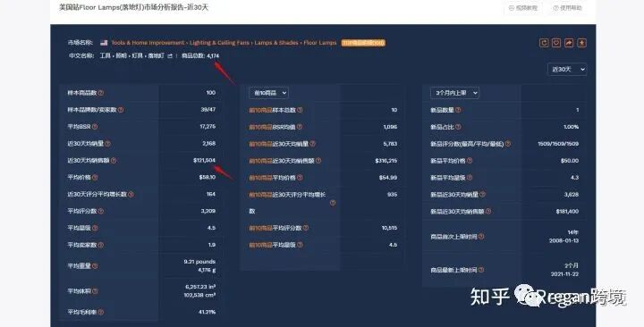This screenshot has height=327, width=644.
Task: Click the value 10,515
Action: coord(389,228)
